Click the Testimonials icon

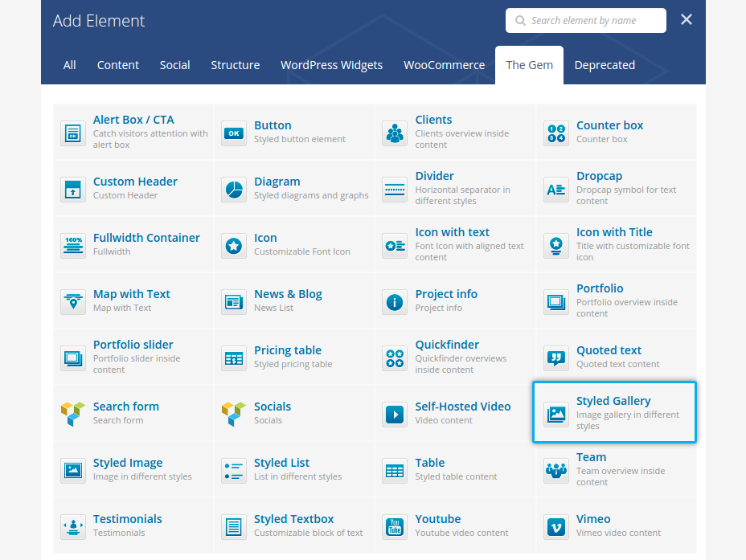(73, 526)
